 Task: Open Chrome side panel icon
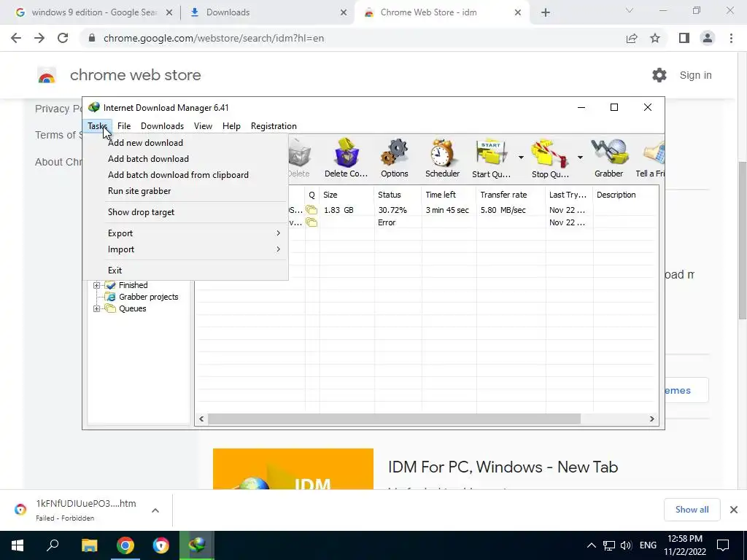pos(684,38)
